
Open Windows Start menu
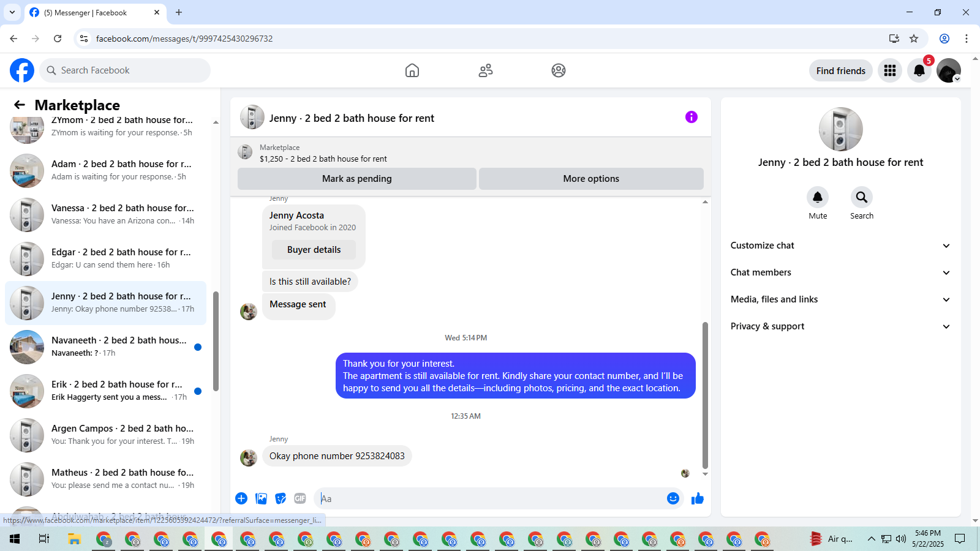point(15,539)
